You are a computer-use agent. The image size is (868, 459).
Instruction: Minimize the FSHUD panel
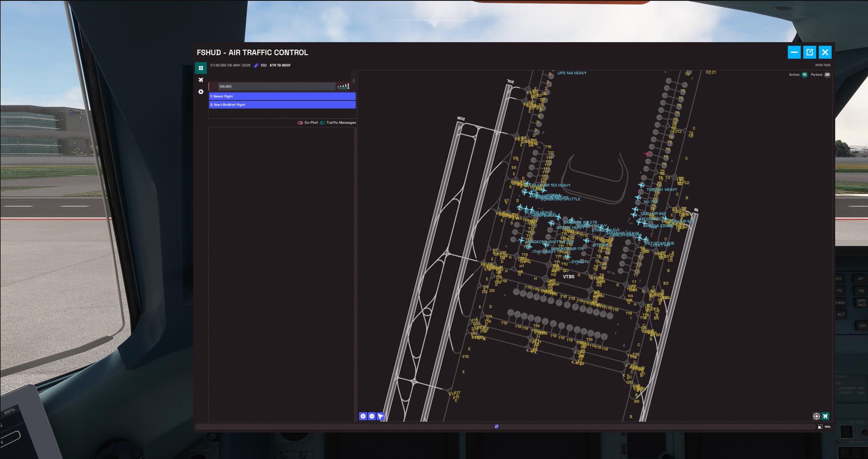(794, 52)
